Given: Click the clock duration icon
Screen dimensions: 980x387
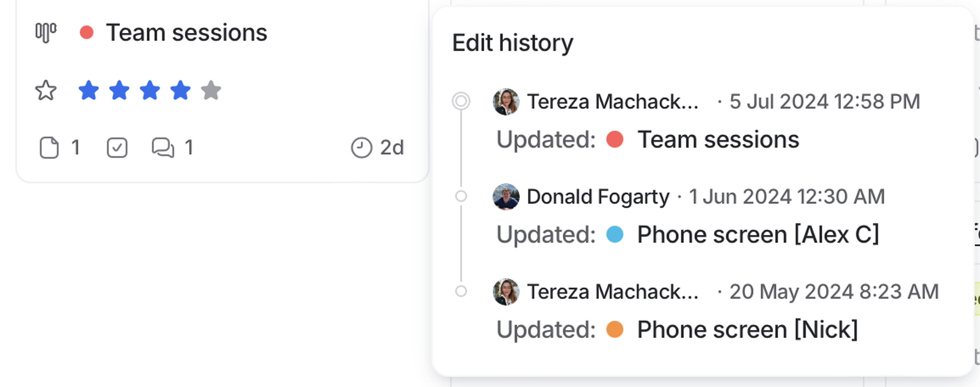Looking at the screenshot, I should click(x=361, y=147).
